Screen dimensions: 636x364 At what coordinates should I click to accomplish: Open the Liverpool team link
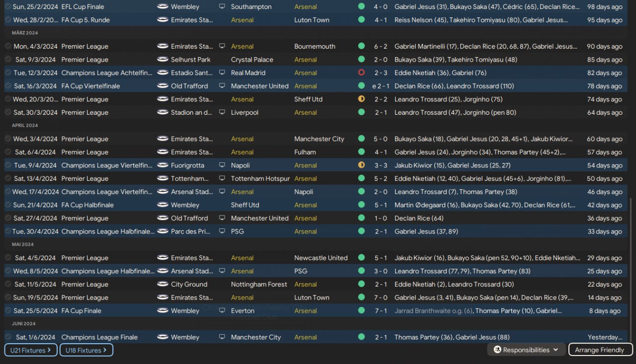[244, 112]
